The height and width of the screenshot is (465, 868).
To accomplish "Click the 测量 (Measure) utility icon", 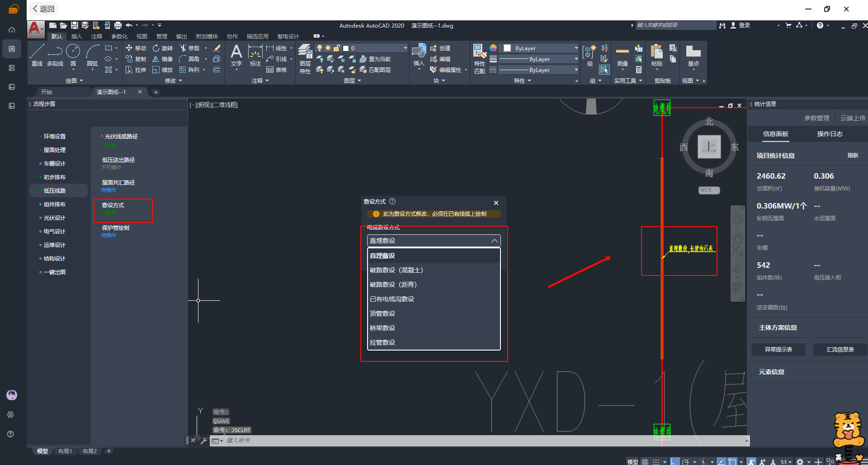I will point(622,55).
